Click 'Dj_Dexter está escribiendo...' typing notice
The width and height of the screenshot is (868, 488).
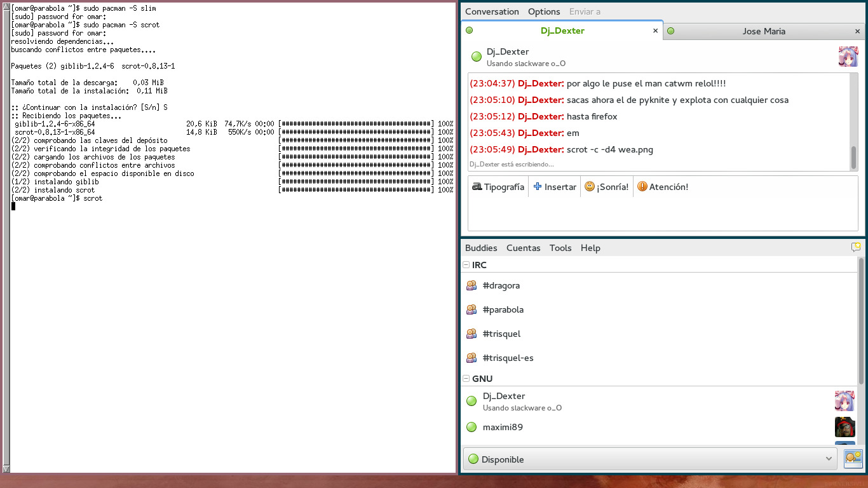[512, 164]
